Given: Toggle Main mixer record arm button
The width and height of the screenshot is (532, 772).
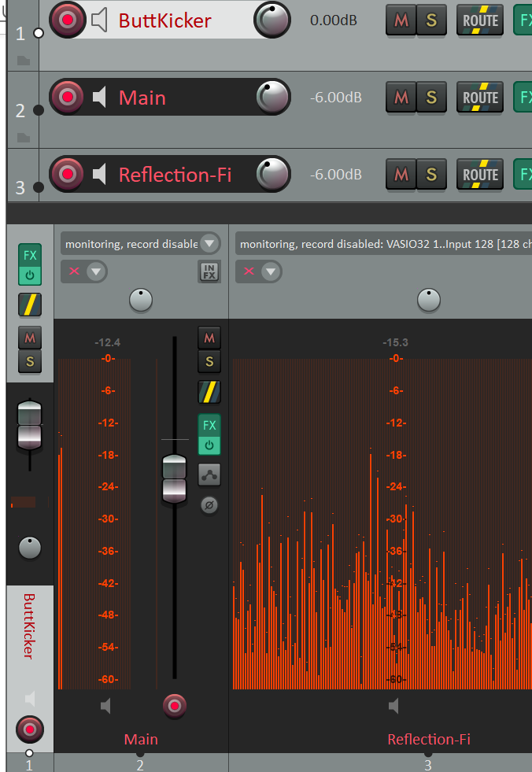Looking at the screenshot, I should (x=175, y=706).
